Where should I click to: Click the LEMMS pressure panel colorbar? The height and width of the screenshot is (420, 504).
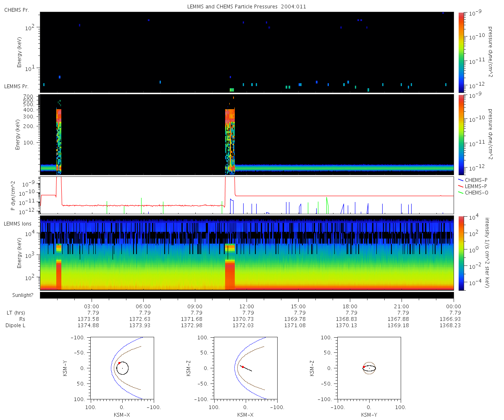coord(461,134)
